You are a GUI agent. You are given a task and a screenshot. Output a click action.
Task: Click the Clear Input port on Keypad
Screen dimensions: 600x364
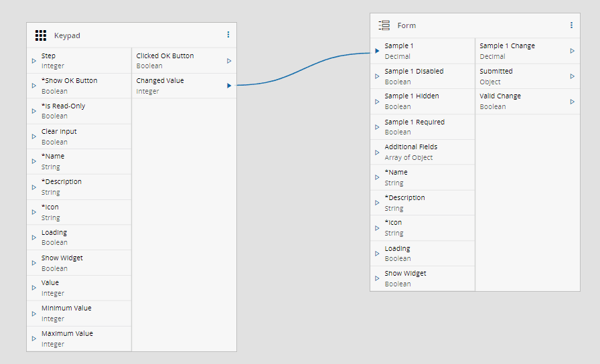click(x=33, y=136)
